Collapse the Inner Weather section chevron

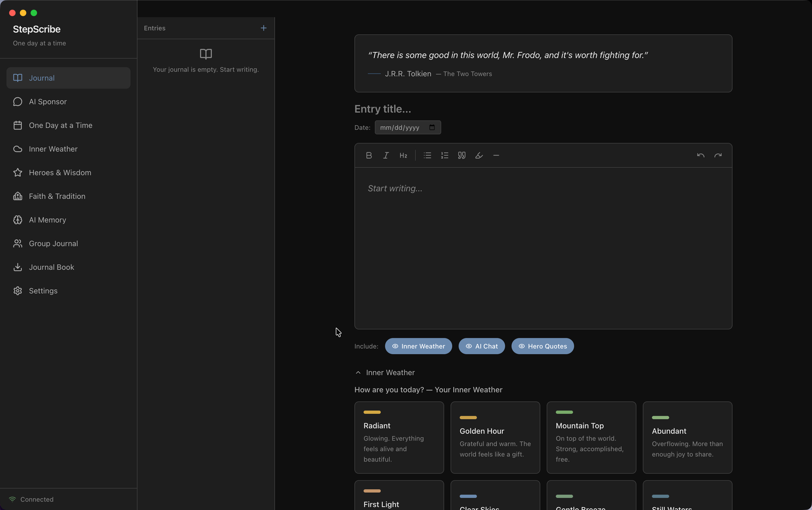(358, 372)
